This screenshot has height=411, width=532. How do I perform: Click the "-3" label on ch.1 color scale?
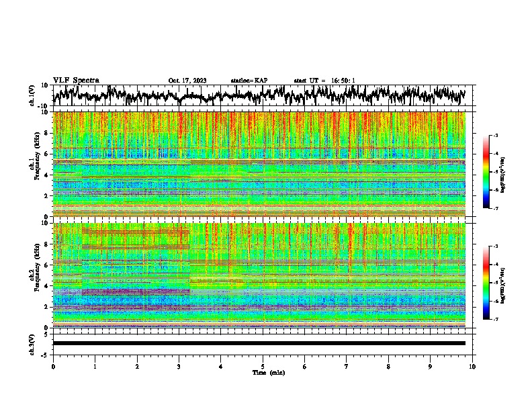495,135
